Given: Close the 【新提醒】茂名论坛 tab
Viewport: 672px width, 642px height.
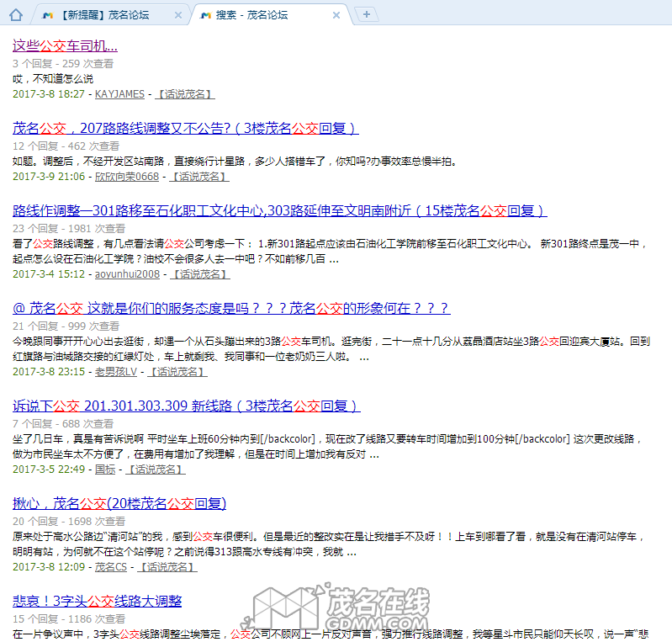Looking at the screenshot, I should (x=178, y=15).
